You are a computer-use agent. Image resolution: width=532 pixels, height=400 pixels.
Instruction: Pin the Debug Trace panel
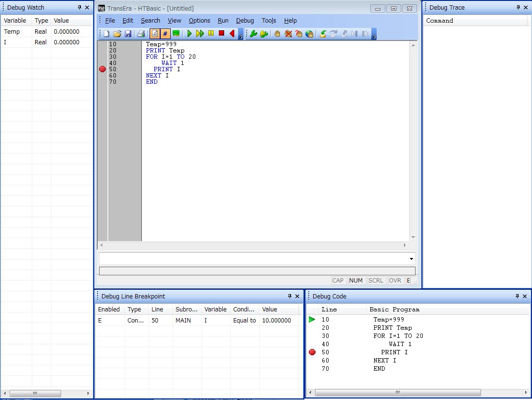pyautogui.click(x=518, y=7)
